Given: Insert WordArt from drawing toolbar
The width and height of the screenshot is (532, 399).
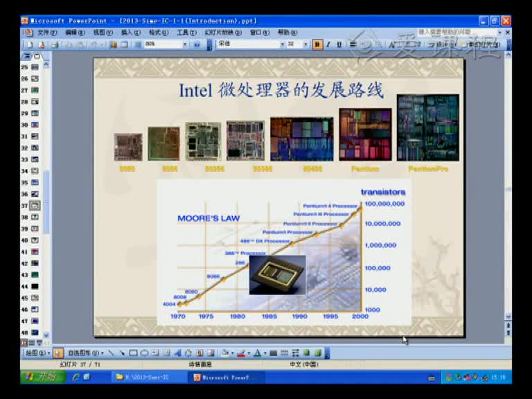Looking at the screenshot, I should [177, 353].
